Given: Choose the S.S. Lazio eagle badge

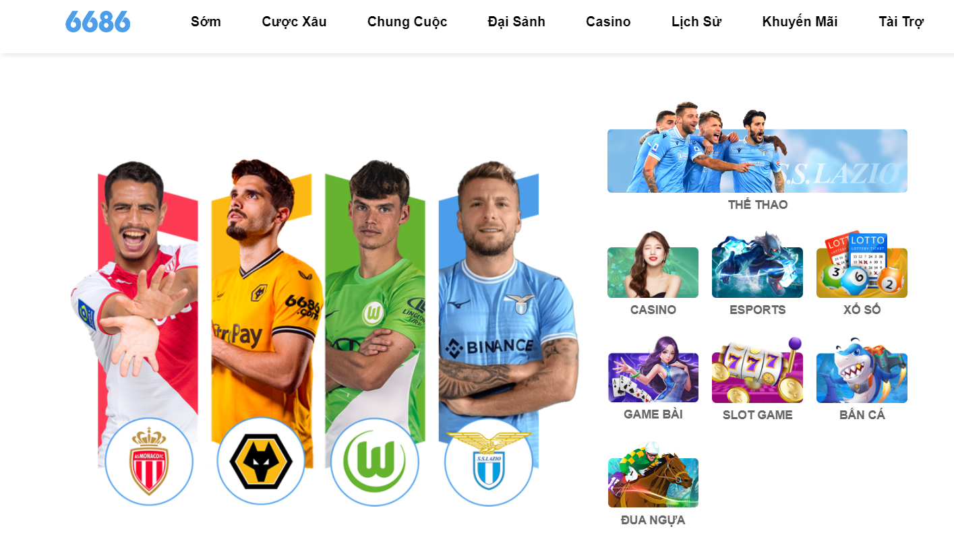Looking at the screenshot, I should (x=489, y=462).
